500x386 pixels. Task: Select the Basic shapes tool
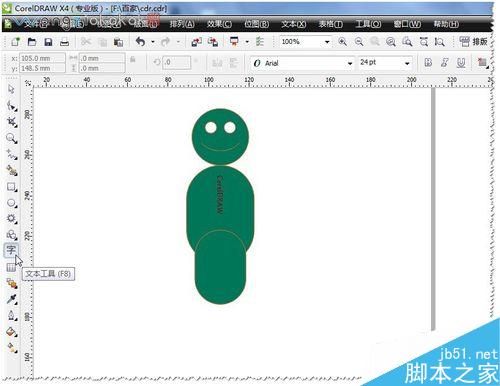pyautogui.click(x=12, y=235)
